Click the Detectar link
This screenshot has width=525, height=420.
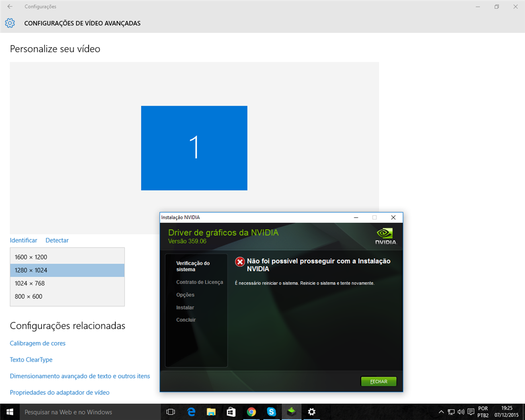[x=57, y=240]
